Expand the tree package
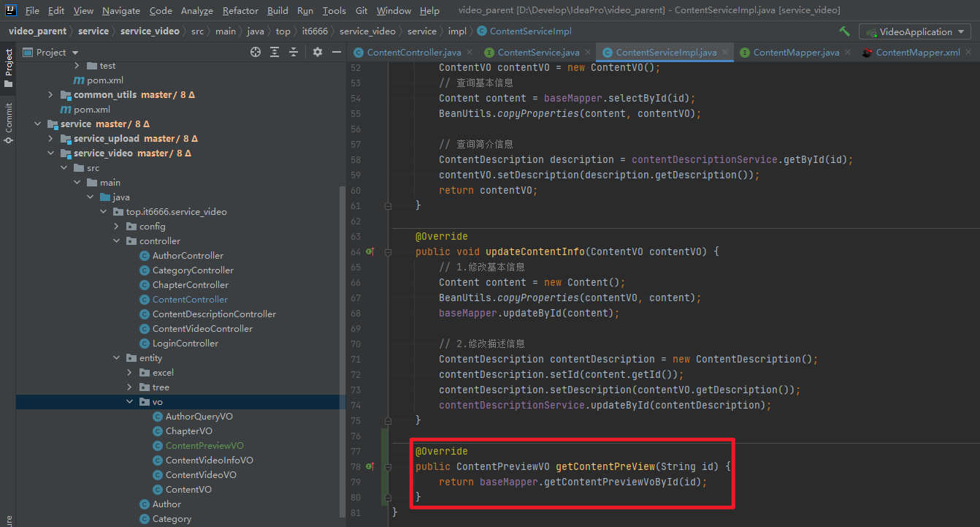Screen dimensions: 980x527 pos(129,387)
